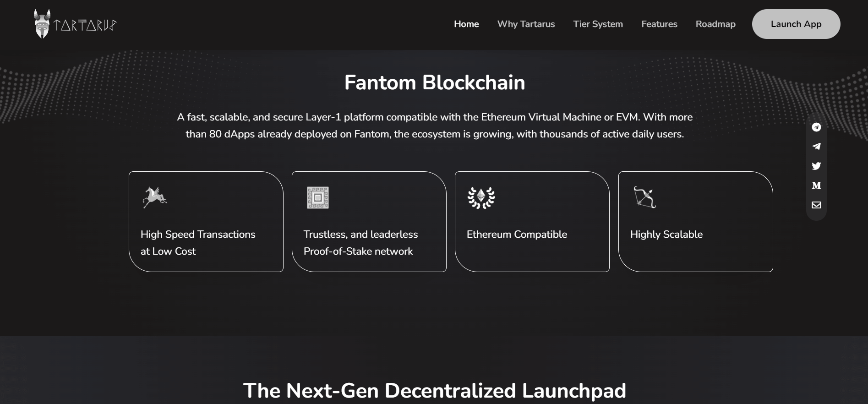Viewport: 868px width, 404px height.
Task: Click the High Speed Transactions card text
Action: [198, 243]
